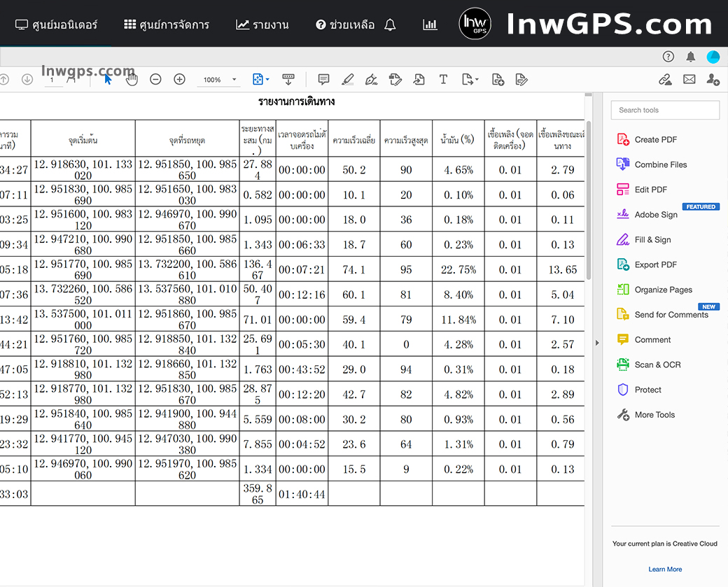Click the zoom out minus icon
This screenshot has height=587, width=728.
click(x=155, y=79)
